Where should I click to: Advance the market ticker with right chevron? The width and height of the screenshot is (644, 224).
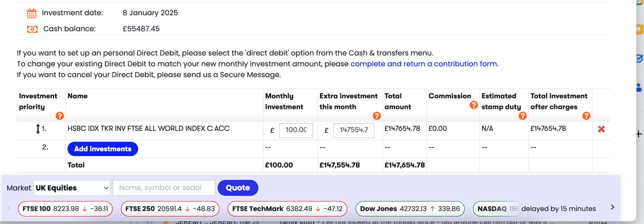(x=613, y=207)
